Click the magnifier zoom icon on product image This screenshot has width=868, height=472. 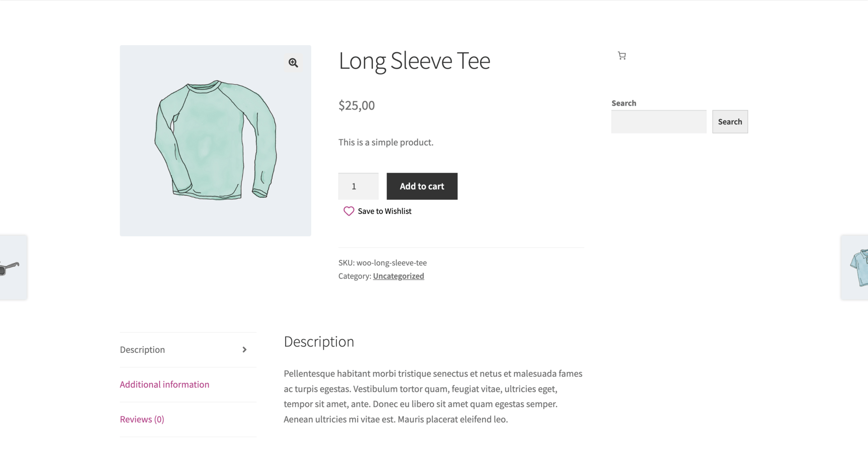tap(293, 63)
